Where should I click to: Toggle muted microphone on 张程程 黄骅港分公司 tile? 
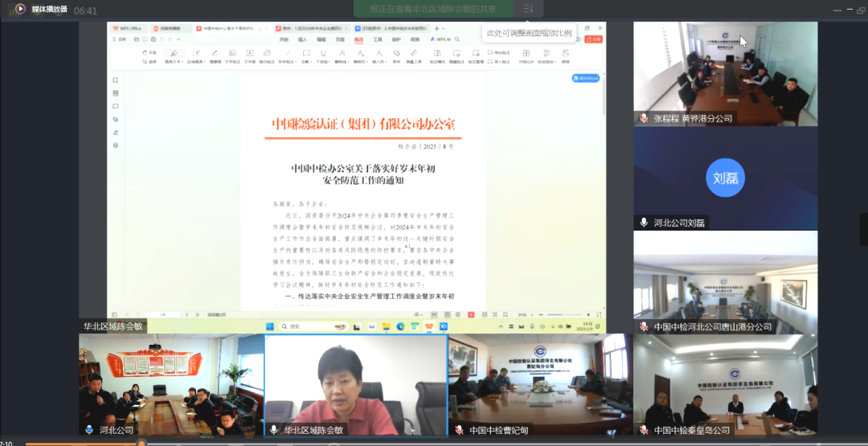pos(643,118)
